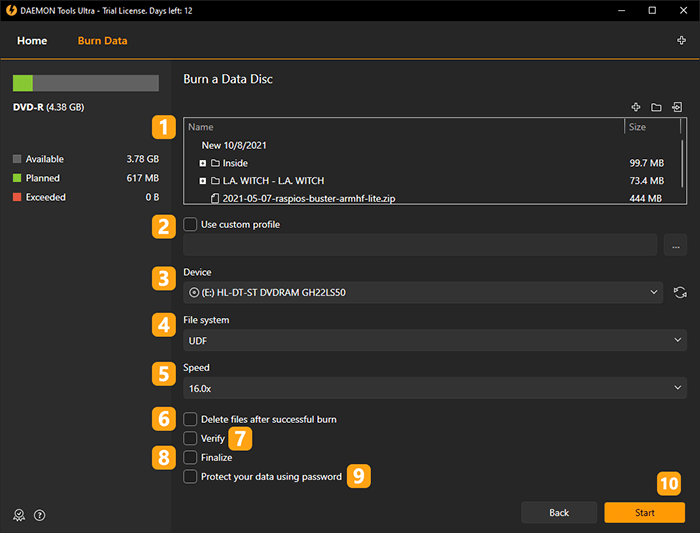Click the plus icon at top right

(x=681, y=41)
